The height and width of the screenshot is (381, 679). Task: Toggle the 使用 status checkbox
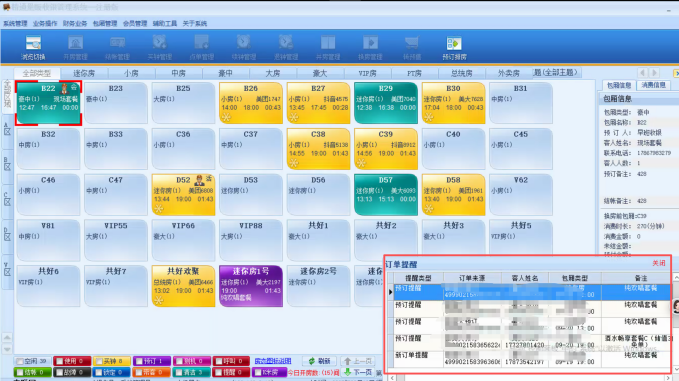(59, 361)
